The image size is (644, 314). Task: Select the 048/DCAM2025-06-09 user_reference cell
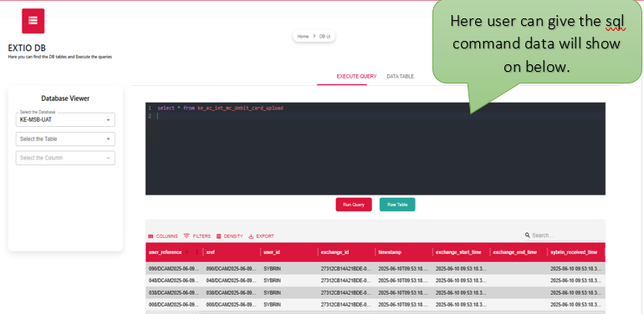pyautogui.click(x=174, y=281)
